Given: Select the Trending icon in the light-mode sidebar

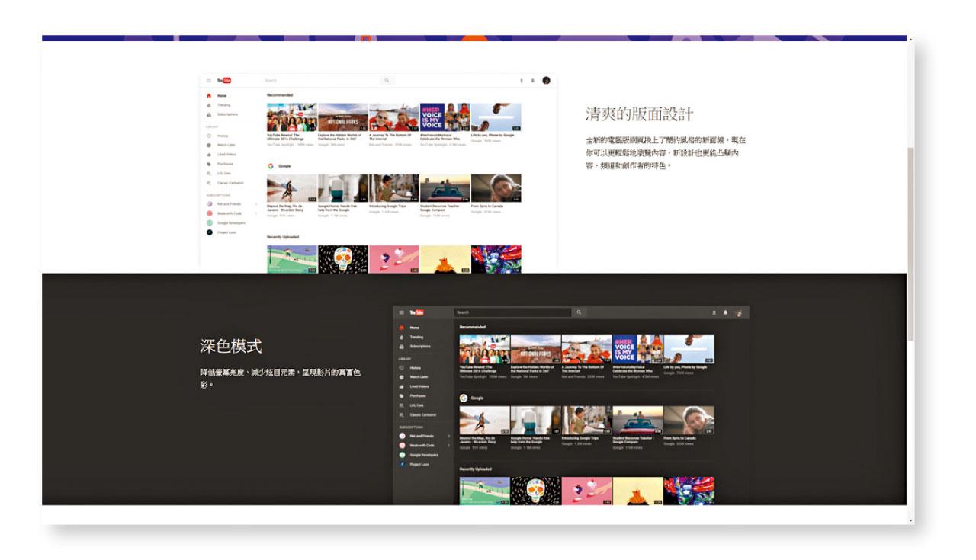Looking at the screenshot, I should click(209, 105).
